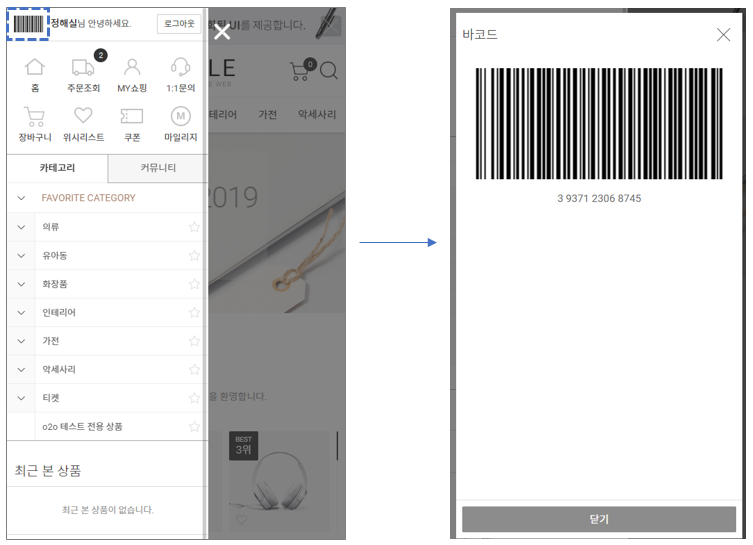Open the 마일리지 M icon
Screen dimensions: 753x545
(181, 116)
